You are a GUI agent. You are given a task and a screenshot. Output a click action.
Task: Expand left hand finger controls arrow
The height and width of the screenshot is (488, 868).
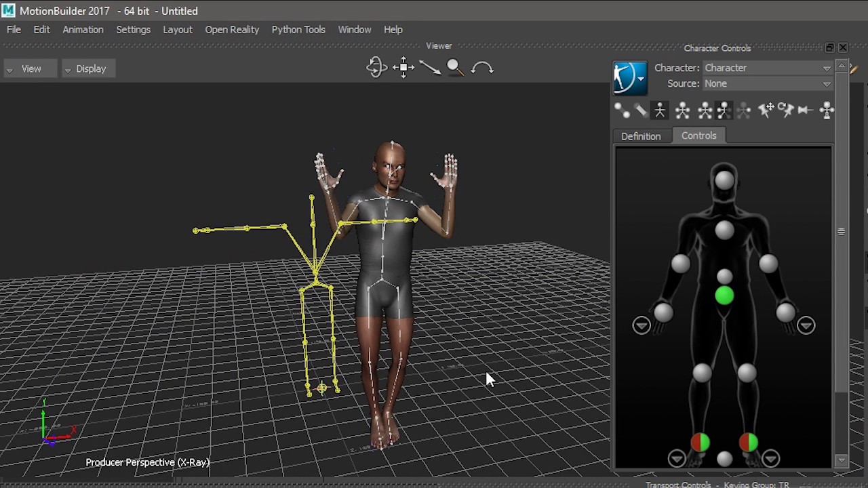[806, 325]
